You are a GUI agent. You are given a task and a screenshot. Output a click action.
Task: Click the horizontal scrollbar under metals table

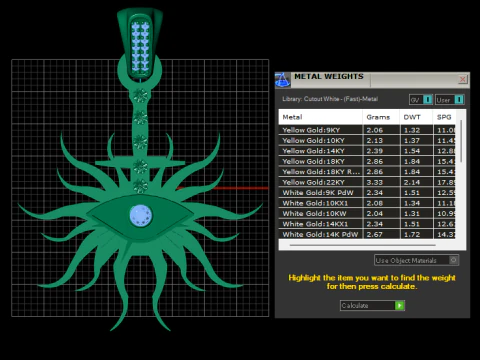(x=363, y=245)
